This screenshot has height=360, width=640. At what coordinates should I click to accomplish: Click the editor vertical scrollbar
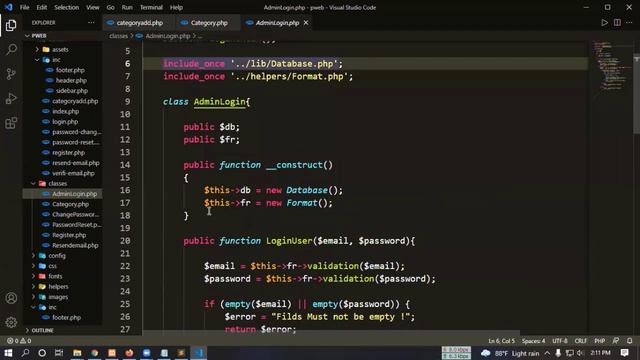[x=636, y=94]
